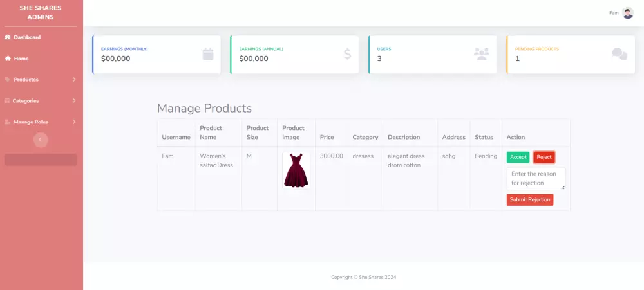Click the Productes tag icon
This screenshot has width=644, height=290.
tap(7, 80)
